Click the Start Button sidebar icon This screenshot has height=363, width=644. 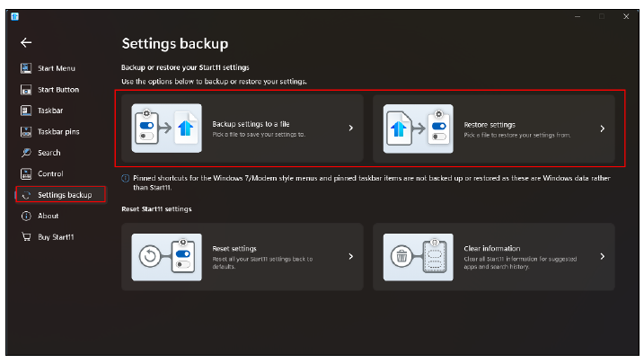click(26, 90)
